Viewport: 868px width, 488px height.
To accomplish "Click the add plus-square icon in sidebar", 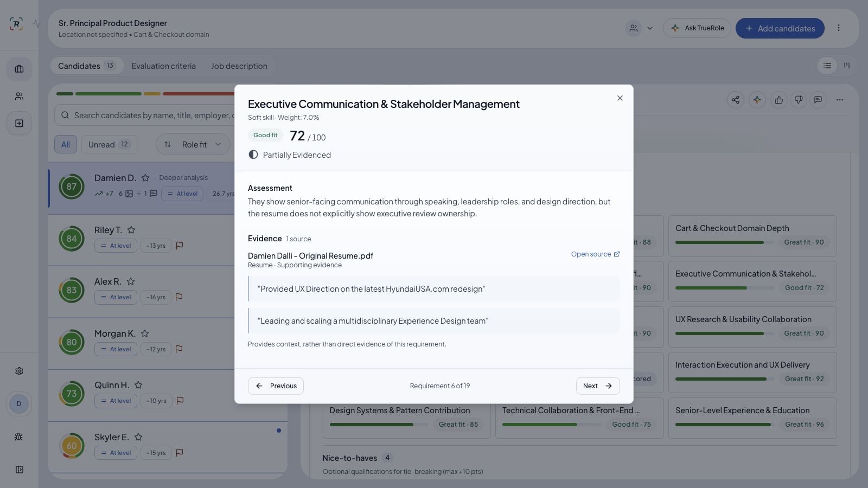I will tap(19, 123).
